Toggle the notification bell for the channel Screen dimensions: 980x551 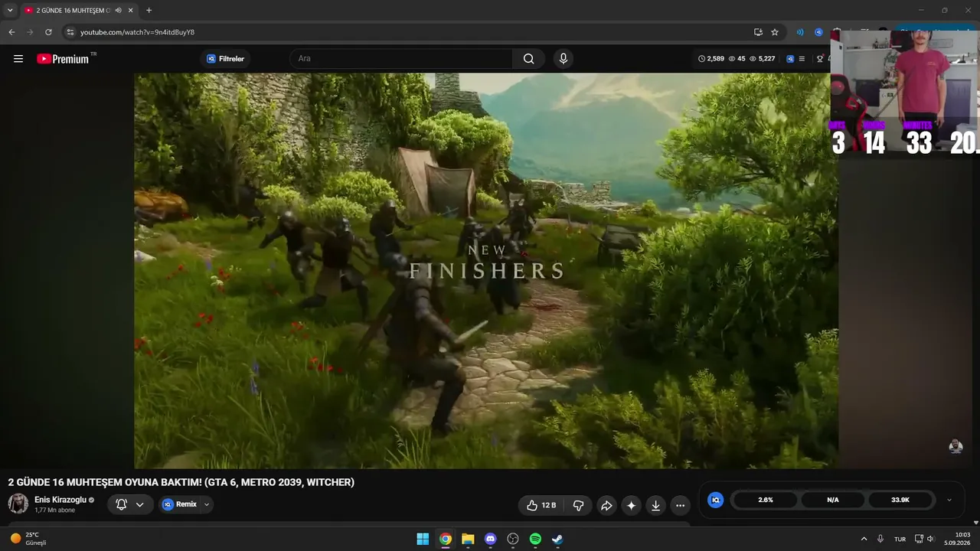tap(121, 504)
